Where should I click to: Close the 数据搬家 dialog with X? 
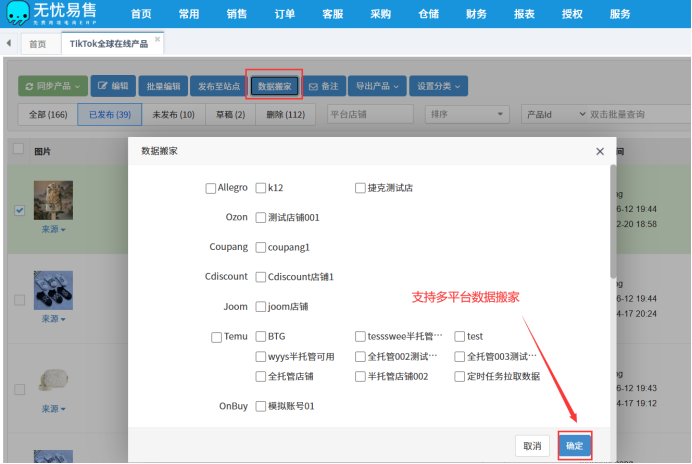point(600,151)
